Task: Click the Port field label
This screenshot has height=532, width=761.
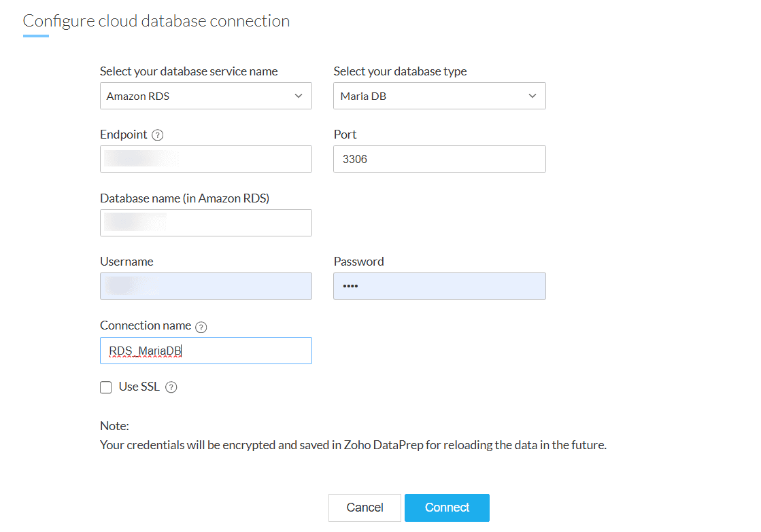Action: coord(345,135)
